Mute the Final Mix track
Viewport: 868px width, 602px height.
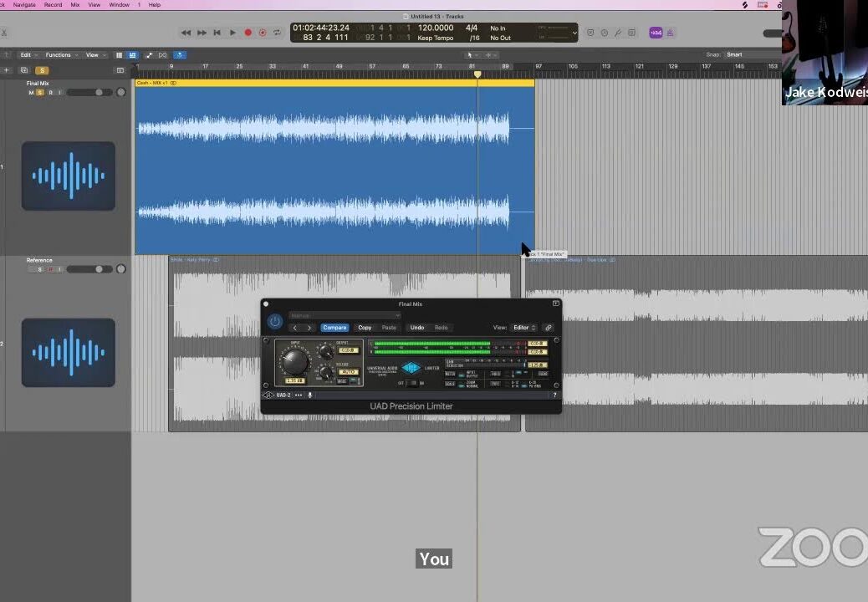[31, 93]
